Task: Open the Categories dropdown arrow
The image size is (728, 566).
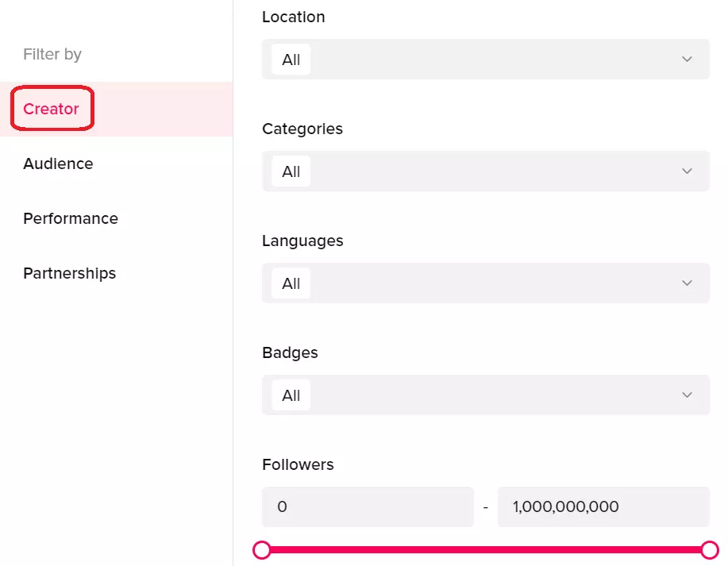Action: 687,171
